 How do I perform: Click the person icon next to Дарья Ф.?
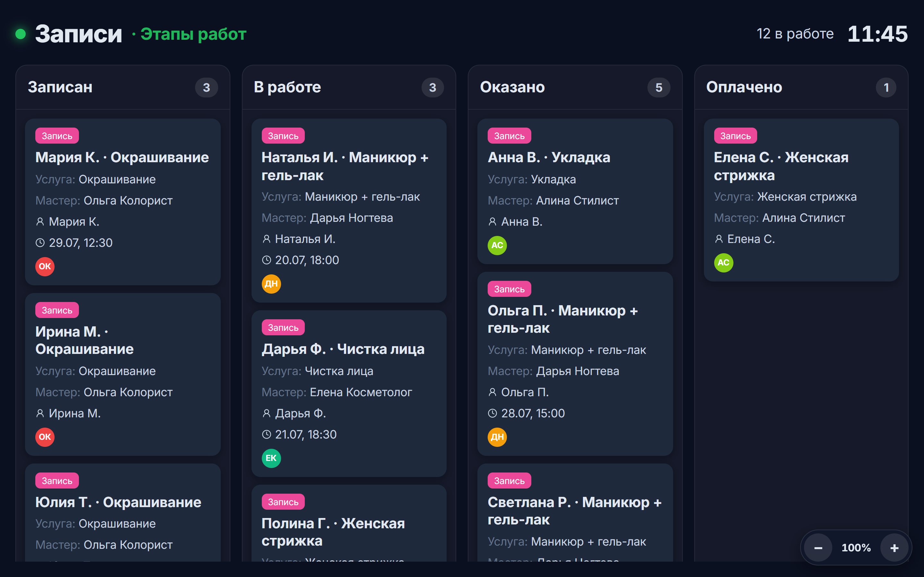[x=267, y=413]
